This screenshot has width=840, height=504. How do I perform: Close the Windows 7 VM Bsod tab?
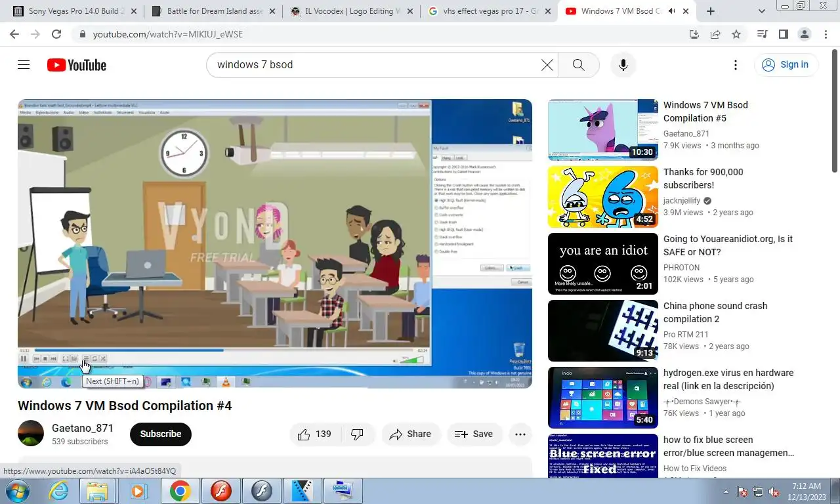point(686,11)
